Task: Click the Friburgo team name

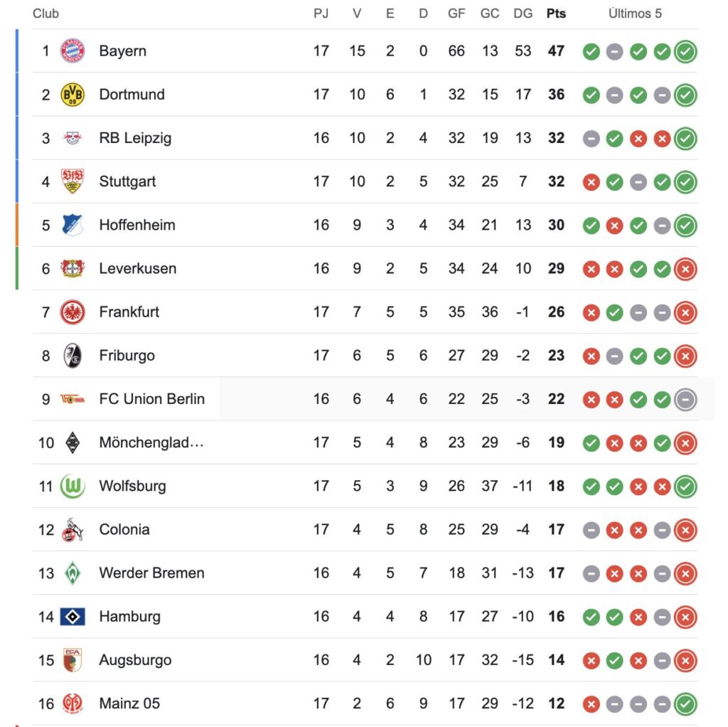Action: pos(127,356)
